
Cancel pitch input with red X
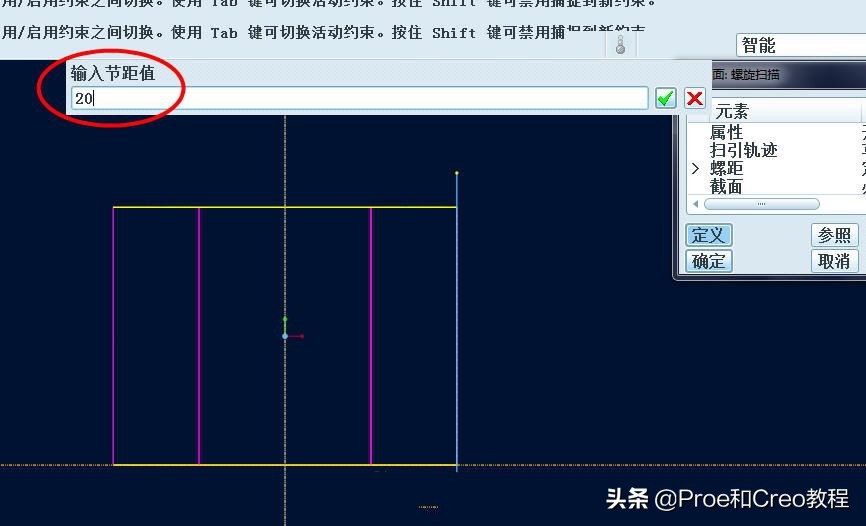694,98
